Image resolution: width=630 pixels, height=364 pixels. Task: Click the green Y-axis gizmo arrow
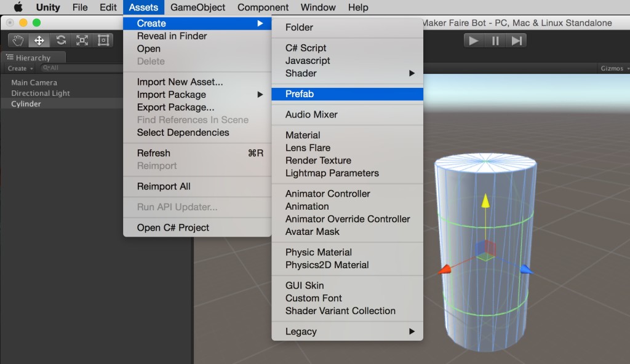485,202
